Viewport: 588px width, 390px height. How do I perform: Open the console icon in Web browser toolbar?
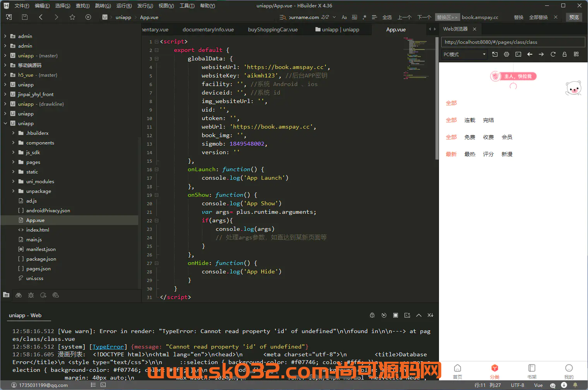(518, 54)
